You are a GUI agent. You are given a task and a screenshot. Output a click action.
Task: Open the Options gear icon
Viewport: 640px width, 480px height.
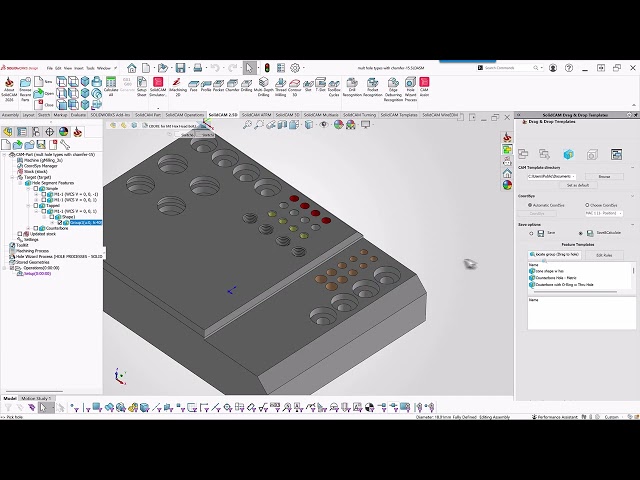[295, 68]
